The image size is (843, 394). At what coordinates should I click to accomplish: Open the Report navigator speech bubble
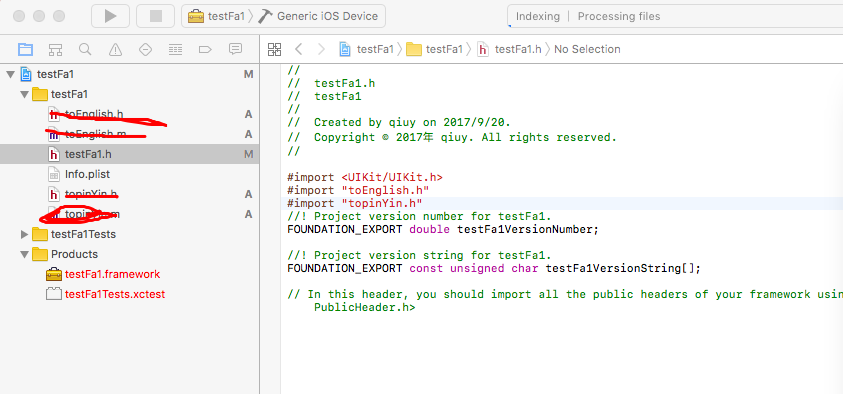click(x=235, y=49)
